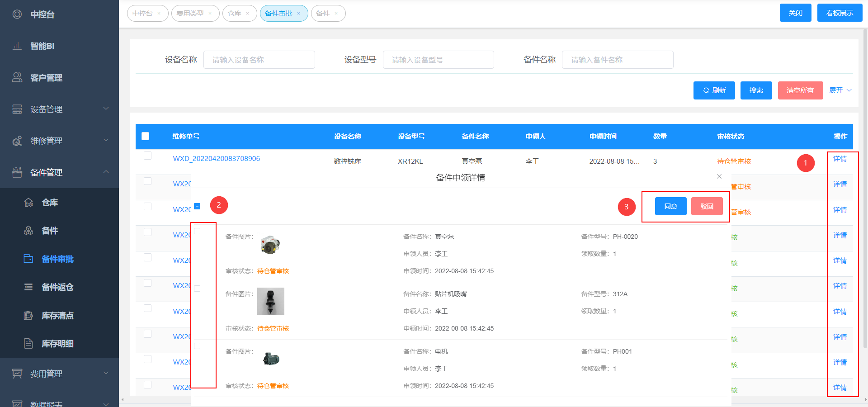Screen dimensions: 868x407
Task: Check the 贴片机吸嘴 item checkbox in dialog
Action: point(197,289)
